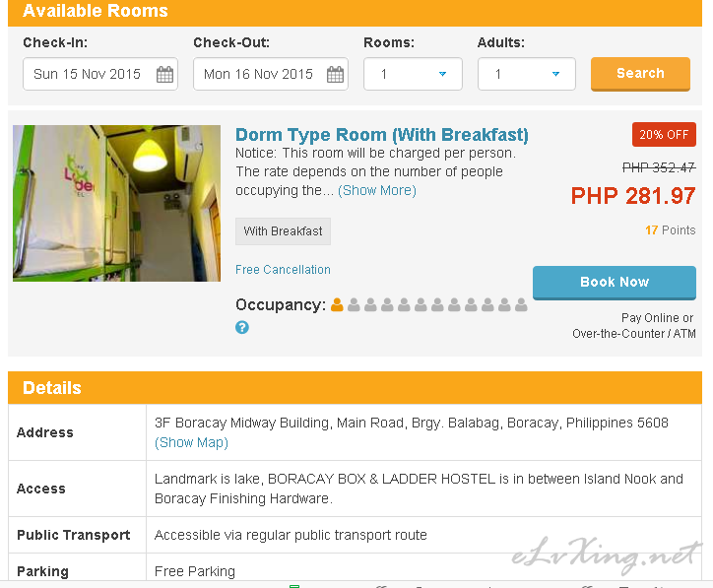Open the Check-Out calendar icon
The image size is (713, 588).
335,74
